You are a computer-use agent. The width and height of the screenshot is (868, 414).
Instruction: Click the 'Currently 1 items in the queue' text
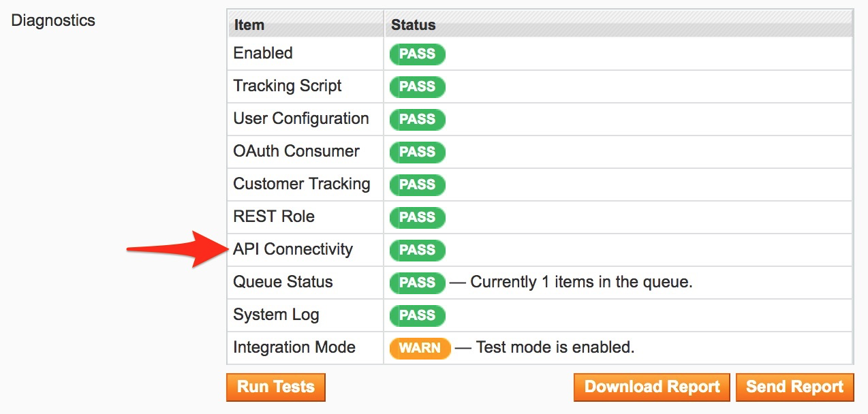pyautogui.click(x=581, y=282)
